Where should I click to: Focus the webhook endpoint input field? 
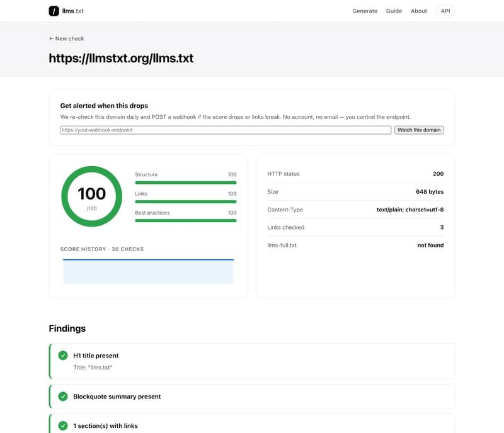point(226,130)
